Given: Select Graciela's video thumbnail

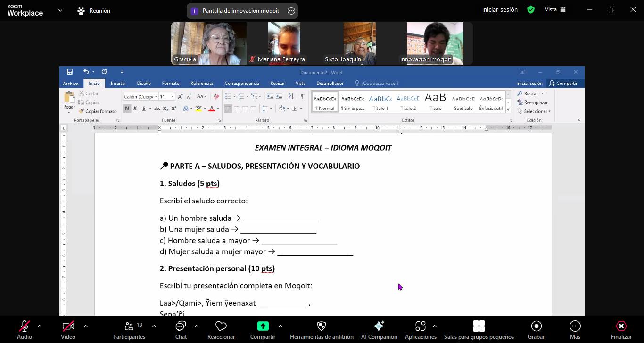Looking at the screenshot, I should click(208, 43).
